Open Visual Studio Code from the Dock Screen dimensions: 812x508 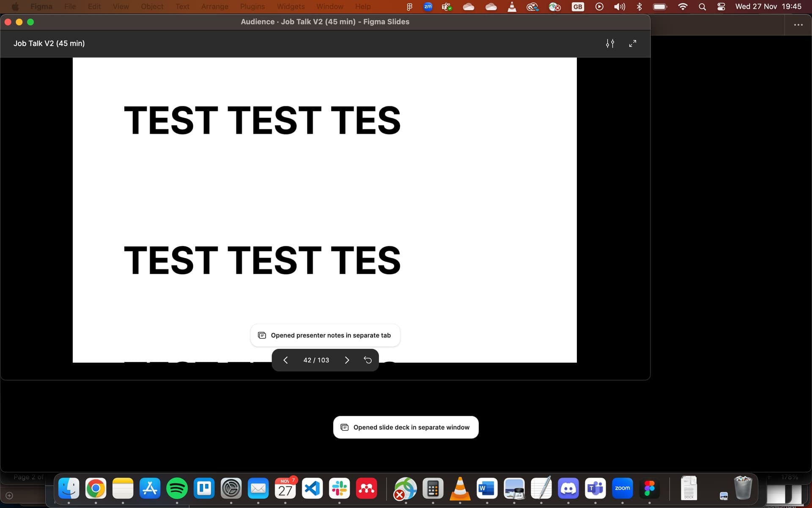[x=313, y=489]
